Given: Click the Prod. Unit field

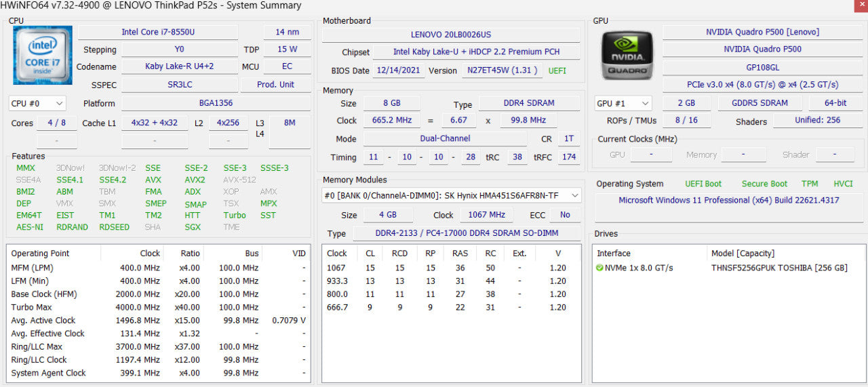Looking at the screenshot, I should tap(275, 85).
